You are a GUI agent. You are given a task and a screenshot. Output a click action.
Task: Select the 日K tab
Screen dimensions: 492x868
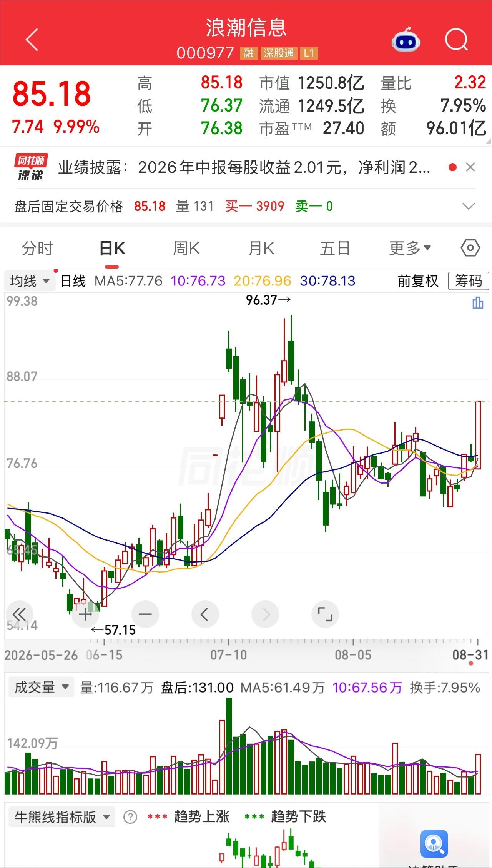click(x=112, y=249)
